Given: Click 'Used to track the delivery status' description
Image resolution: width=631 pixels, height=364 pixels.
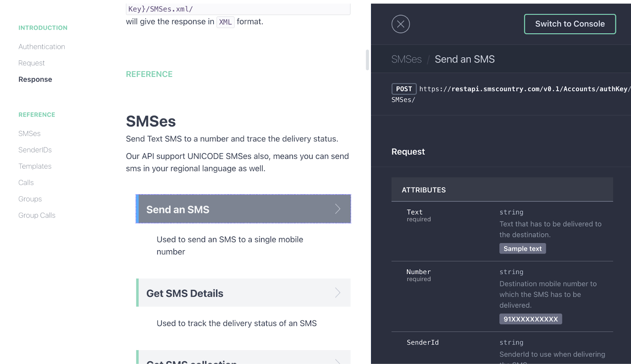Looking at the screenshot, I should pos(237,323).
